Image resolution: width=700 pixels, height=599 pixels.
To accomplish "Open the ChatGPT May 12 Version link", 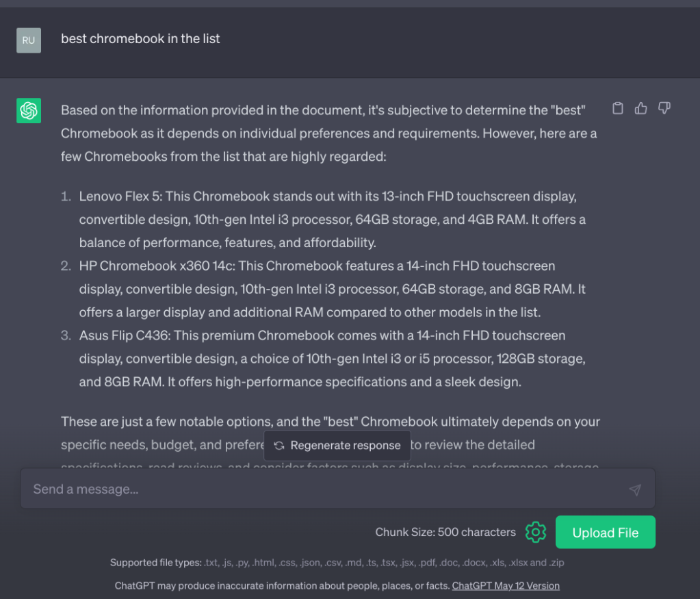I will click(x=506, y=586).
